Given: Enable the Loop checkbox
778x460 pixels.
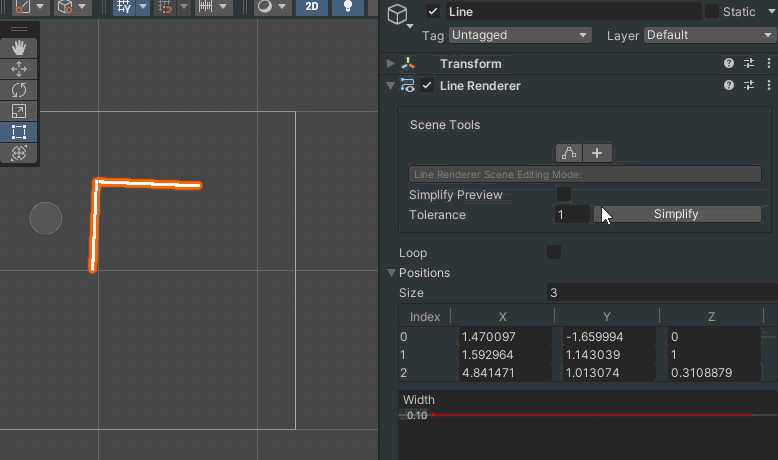Looking at the screenshot, I should point(554,252).
